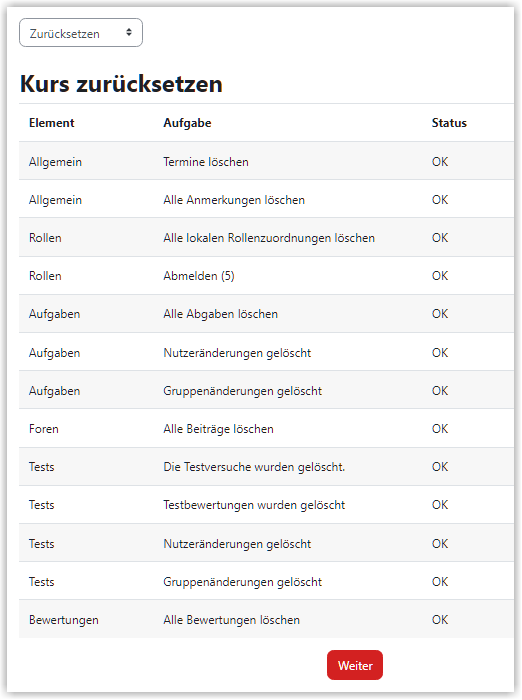This screenshot has height=700, width=522.
Task: Select Alle Beiträge löschen entry
Action: [x=218, y=429]
